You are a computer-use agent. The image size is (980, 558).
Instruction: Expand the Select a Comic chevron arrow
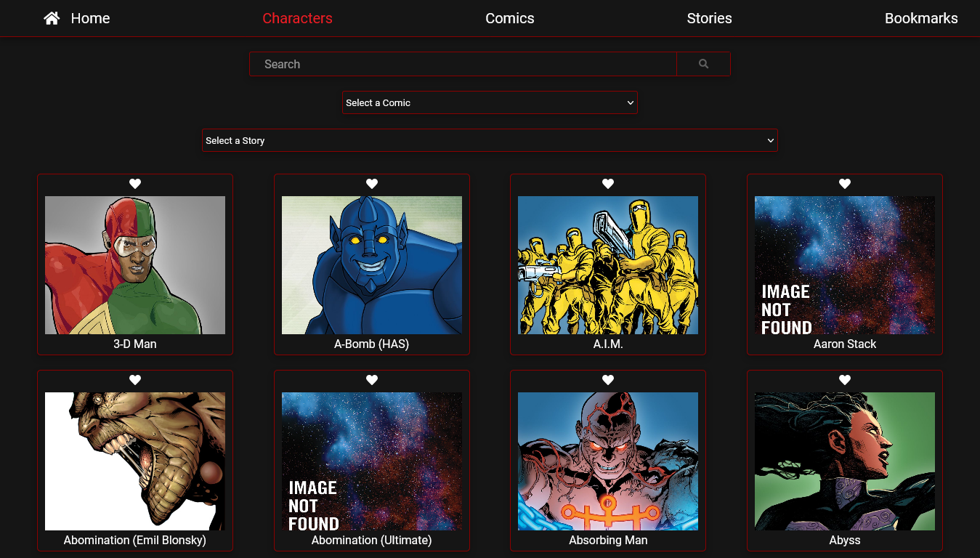click(x=631, y=102)
